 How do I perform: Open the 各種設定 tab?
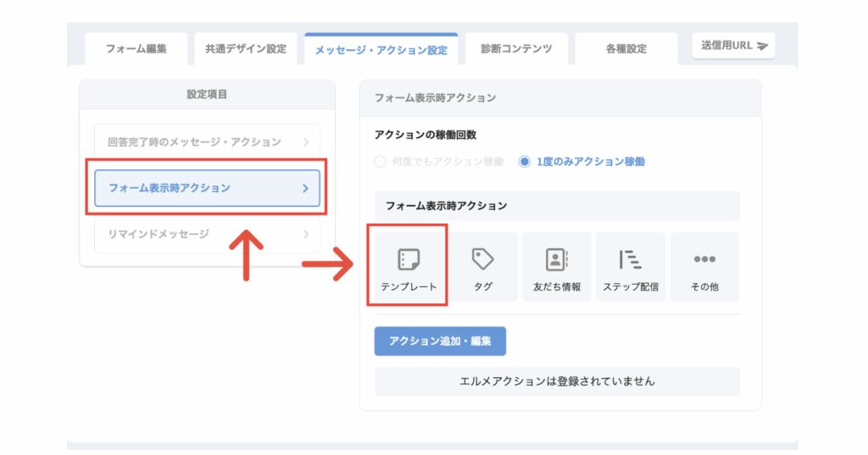coord(626,48)
